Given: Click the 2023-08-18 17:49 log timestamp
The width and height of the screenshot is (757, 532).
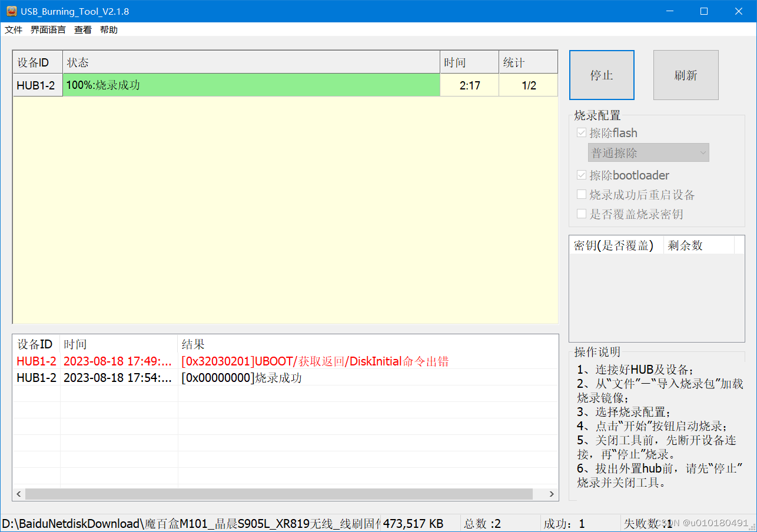Looking at the screenshot, I should tap(118, 361).
